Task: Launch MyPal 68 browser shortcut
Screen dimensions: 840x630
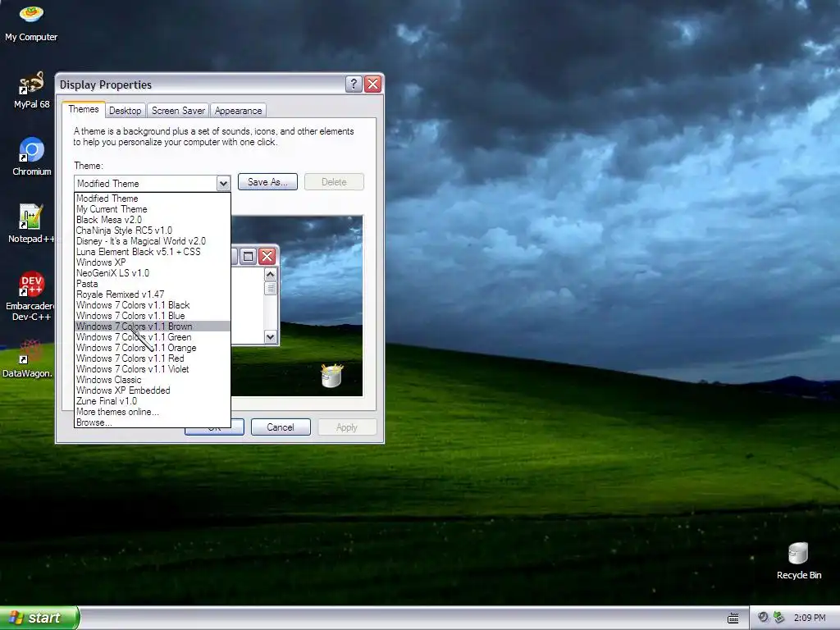Action: (x=31, y=89)
